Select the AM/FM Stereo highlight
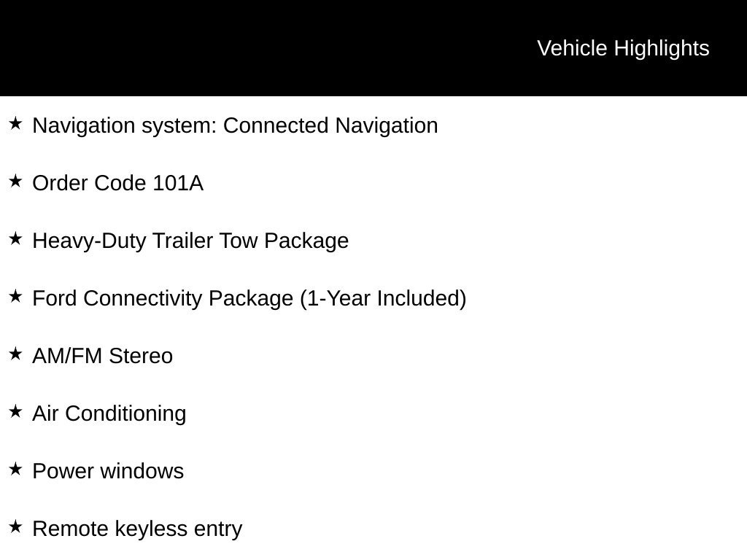 102,356
